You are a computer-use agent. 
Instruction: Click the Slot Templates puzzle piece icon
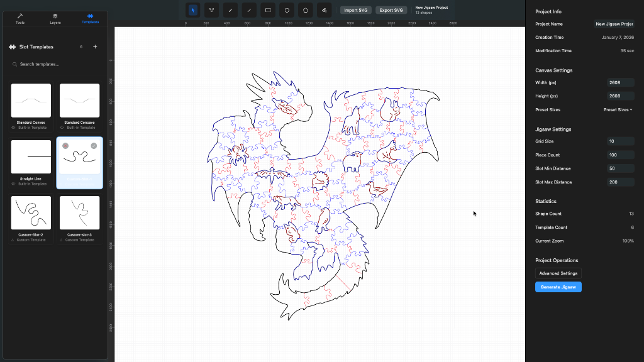(11, 47)
